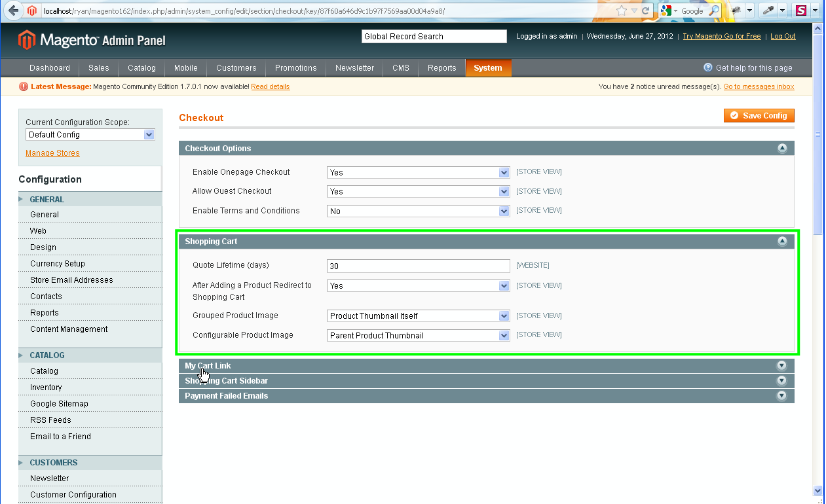Select Customer Configuration in the sidebar
Screen dimensions: 826x504
point(73,495)
